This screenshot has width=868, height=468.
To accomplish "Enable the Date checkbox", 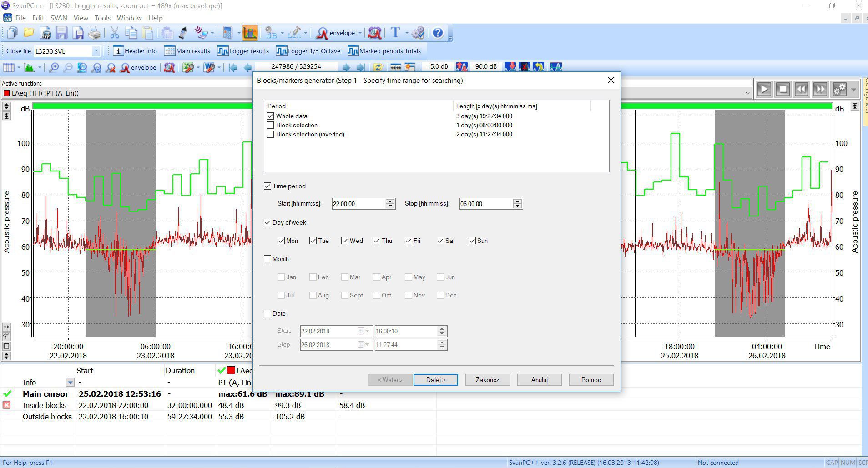I will 267,313.
